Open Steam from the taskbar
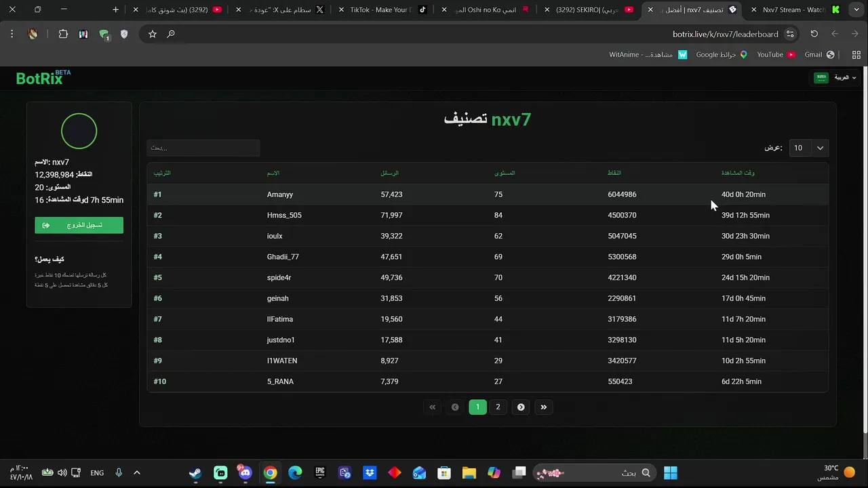 pos(195,472)
